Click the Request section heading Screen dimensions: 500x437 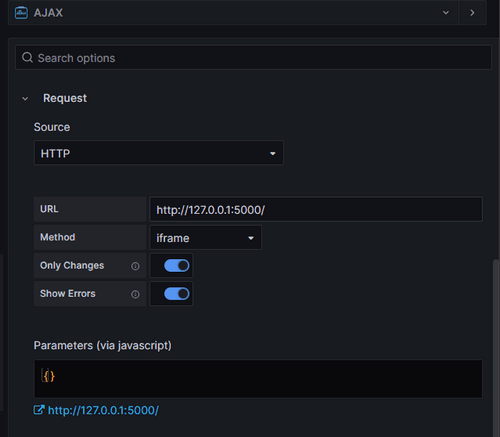[65, 98]
